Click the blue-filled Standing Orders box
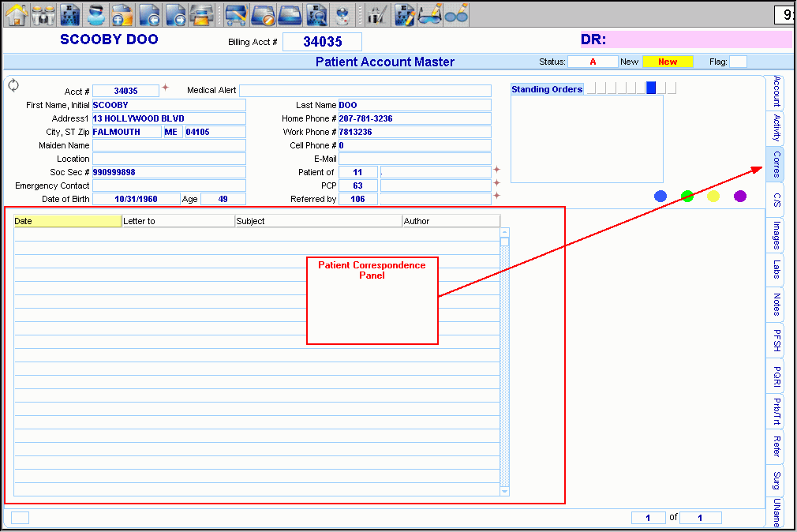Screen dimensions: 797x532 [x=651, y=88]
